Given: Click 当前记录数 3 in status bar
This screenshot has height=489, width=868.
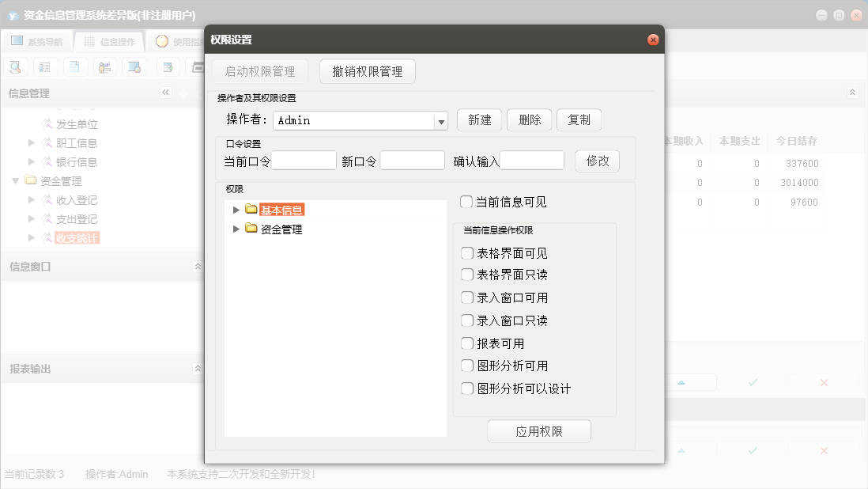Looking at the screenshot, I should tap(34, 474).
